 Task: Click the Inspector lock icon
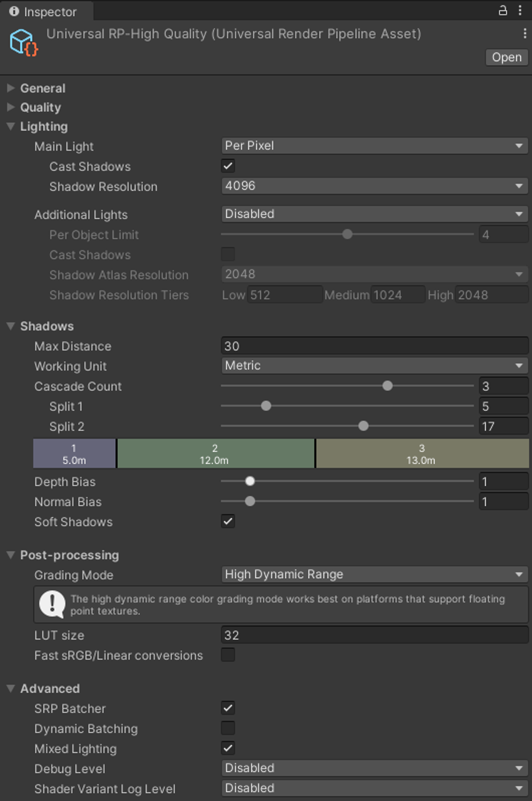502,10
